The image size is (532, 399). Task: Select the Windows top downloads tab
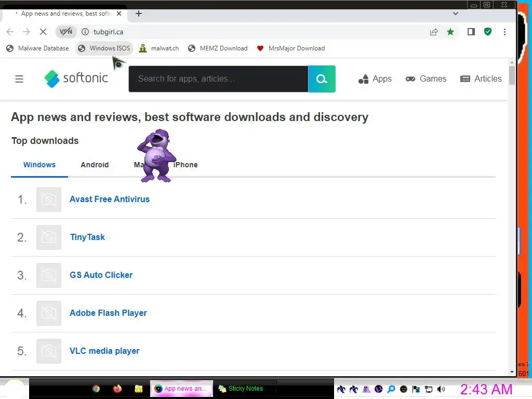pyautogui.click(x=39, y=165)
